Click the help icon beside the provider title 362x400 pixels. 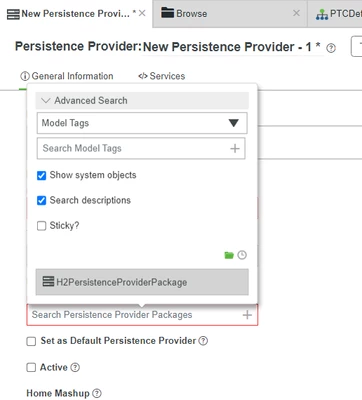331,48
